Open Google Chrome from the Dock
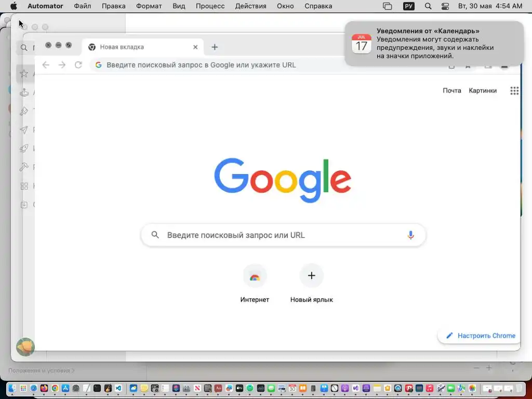Viewport: 532px width, 399px height. (55, 388)
